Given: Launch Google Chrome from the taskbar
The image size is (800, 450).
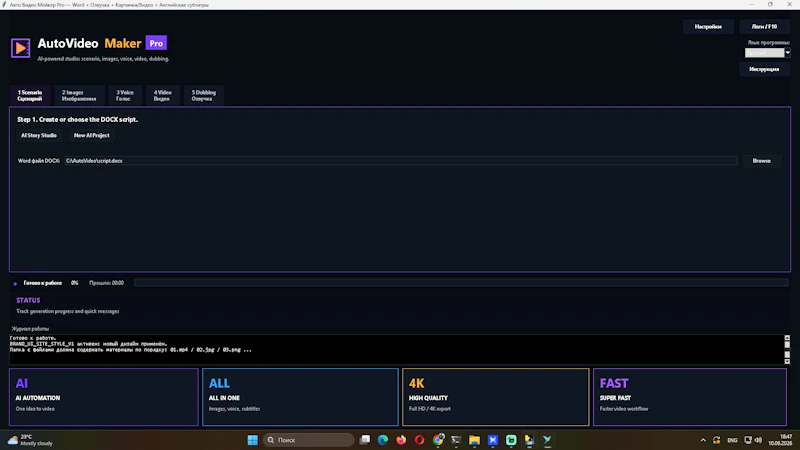Looking at the screenshot, I should click(438, 440).
